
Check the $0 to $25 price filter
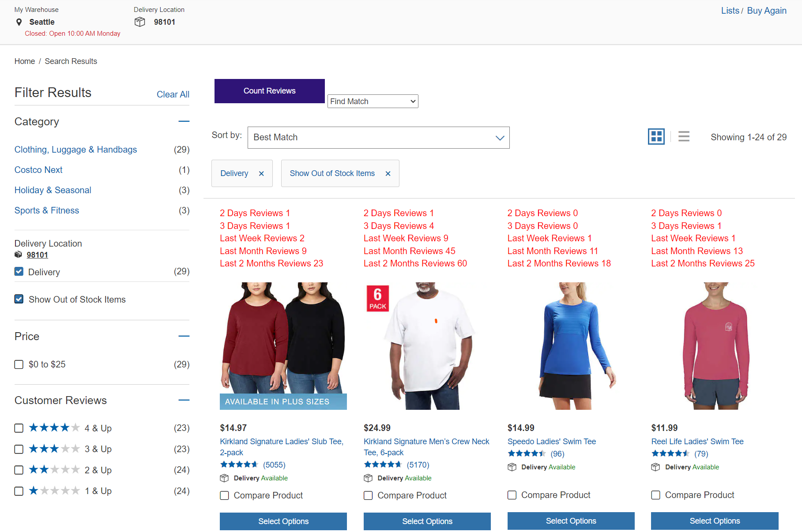pyautogui.click(x=19, y=364)
